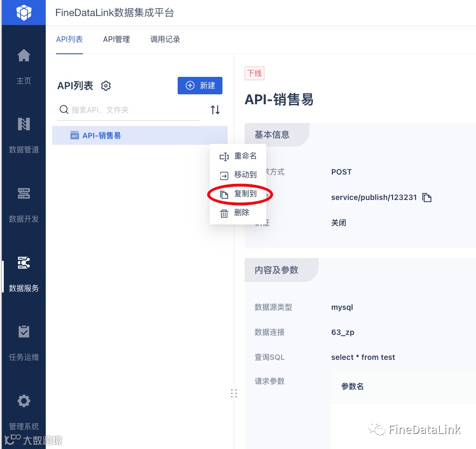Click the API列表 settings gear icon
The width and height of the screenshot is (476, 449).
(x=106, y=86)
